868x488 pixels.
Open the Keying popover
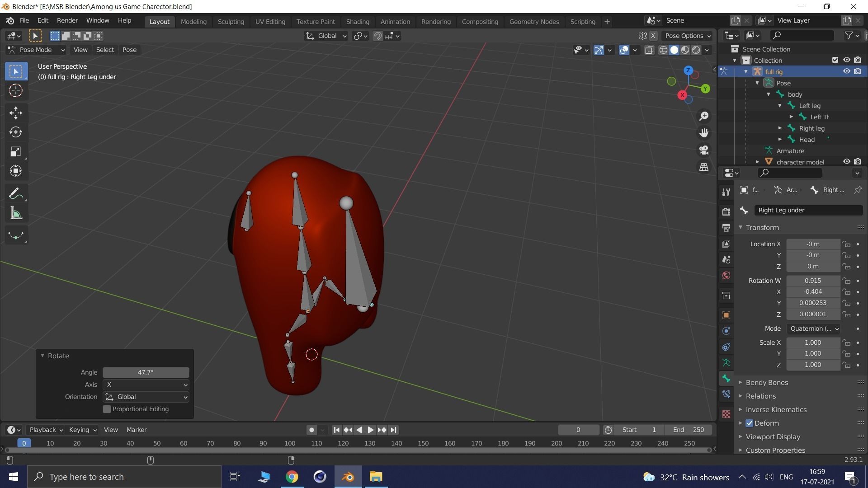[83, 430]
